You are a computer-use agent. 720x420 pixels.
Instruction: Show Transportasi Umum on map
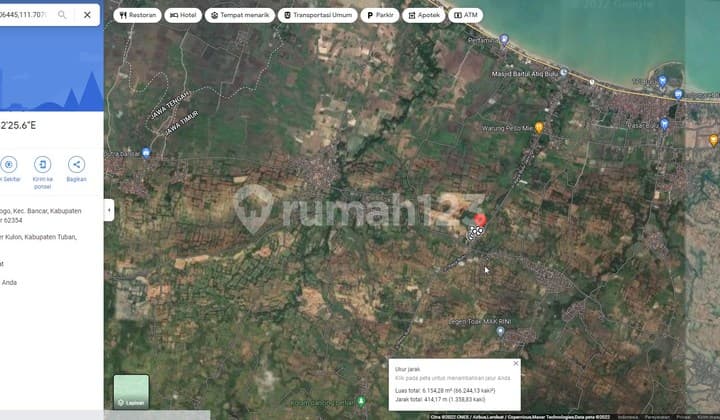point(318,15)
